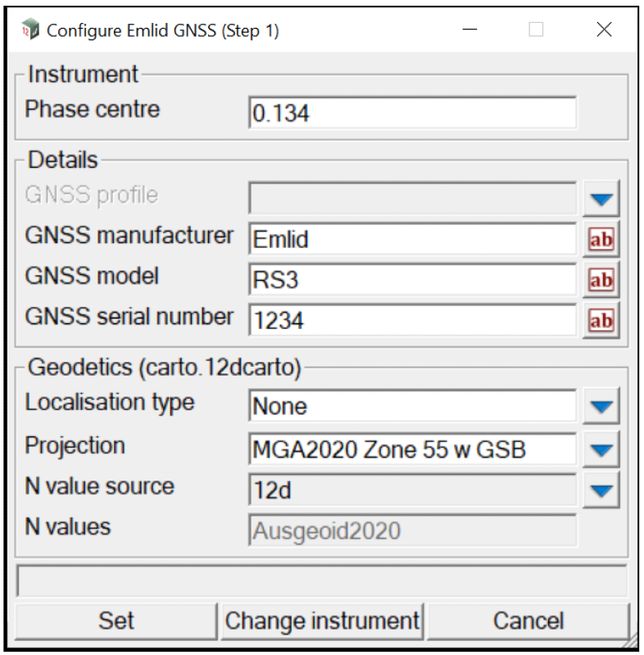Expand the Localisation type dropdown arrow
Screen dimensions: 644x655
click(601, 406)
